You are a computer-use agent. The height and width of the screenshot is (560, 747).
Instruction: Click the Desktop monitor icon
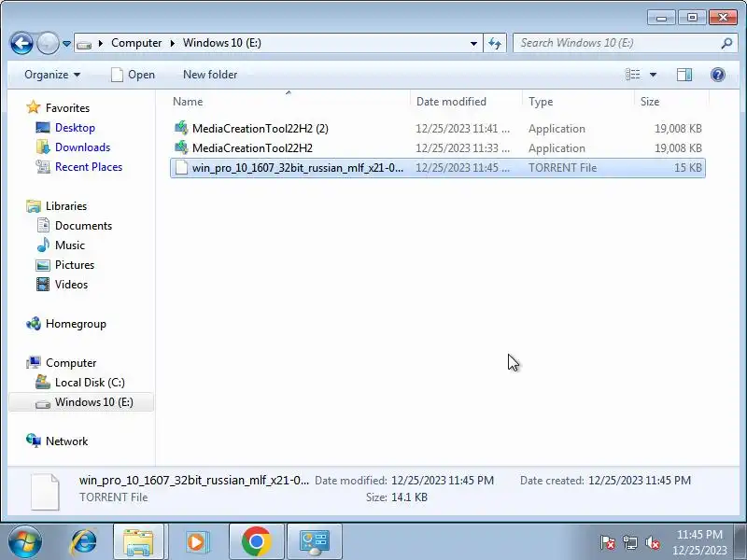click(x=43, y=128)
